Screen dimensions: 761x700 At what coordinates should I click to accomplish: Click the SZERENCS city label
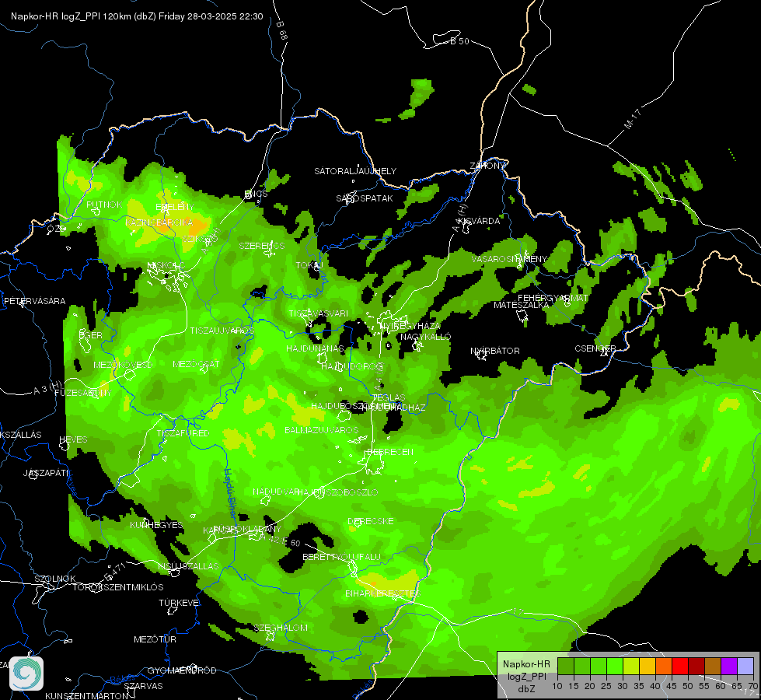262,246
